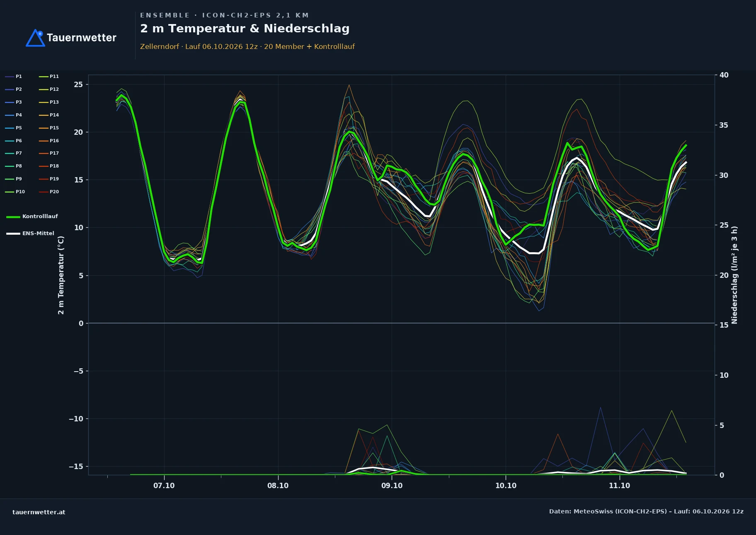Select the P15 legend entry
This screenshot has height=535, width=756.
click(x=49, y=128)
